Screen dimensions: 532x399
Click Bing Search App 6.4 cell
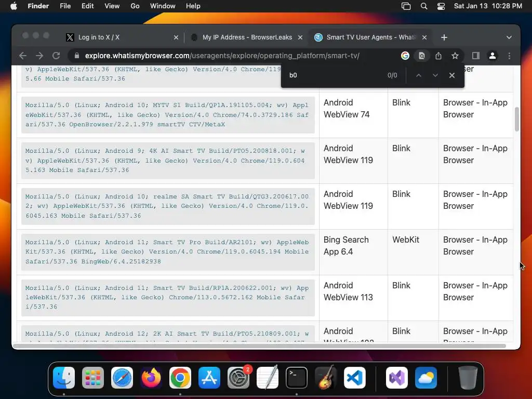tap(353, 252)
